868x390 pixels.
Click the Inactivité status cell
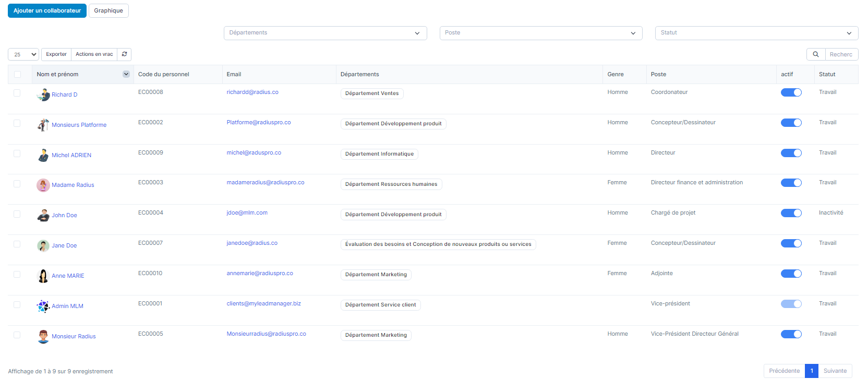tap(831, 213)
